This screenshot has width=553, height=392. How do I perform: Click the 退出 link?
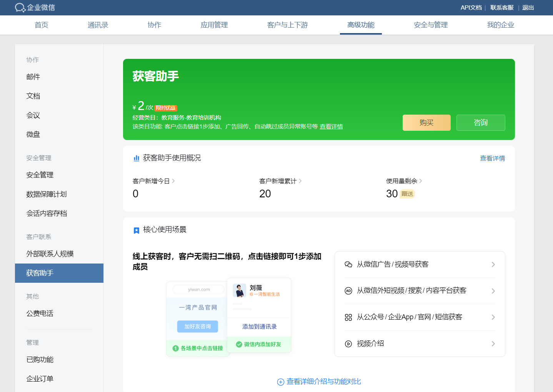pyautogui.click(x=528, y=8)
